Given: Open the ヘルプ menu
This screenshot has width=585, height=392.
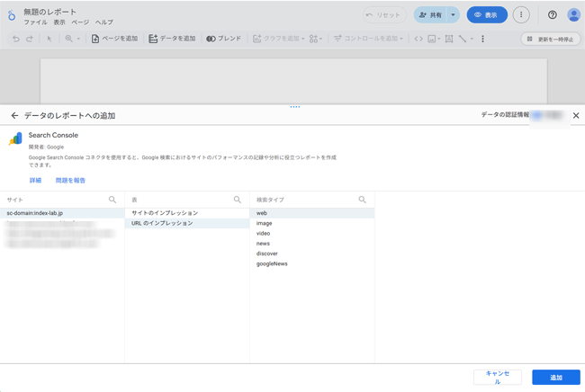Looking at the screenshot, I should tap(104, 22).
